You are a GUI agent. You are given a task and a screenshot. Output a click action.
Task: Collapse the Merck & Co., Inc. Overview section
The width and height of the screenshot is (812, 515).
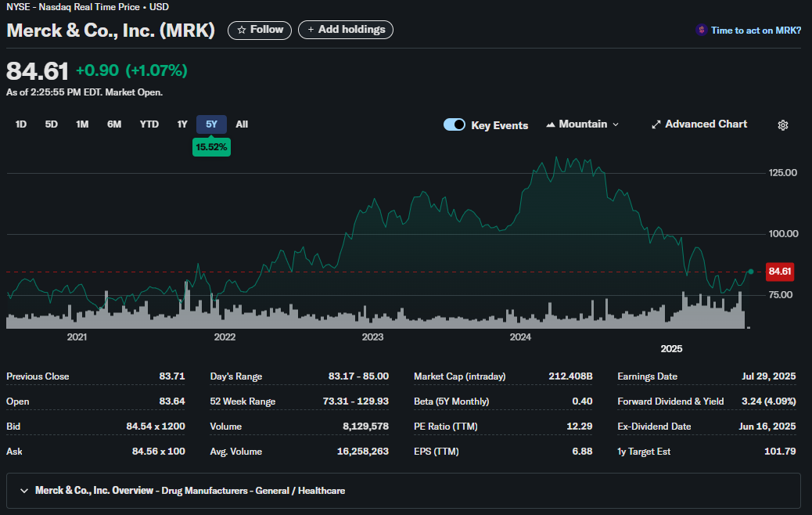click(23, 490)
